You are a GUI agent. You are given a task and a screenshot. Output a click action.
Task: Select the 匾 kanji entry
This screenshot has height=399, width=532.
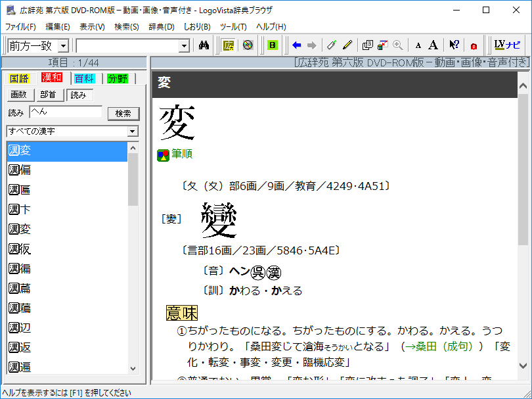[67, 190]
